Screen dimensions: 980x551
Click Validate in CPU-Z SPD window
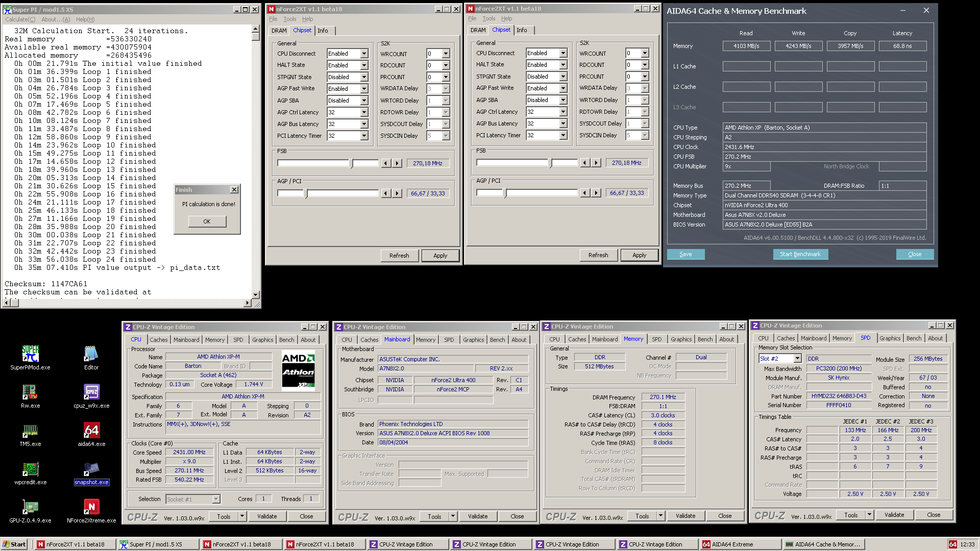click(894, 515)
